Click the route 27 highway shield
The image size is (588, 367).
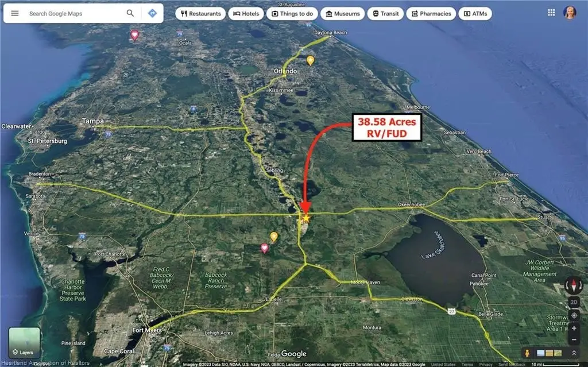click(451, 311)
